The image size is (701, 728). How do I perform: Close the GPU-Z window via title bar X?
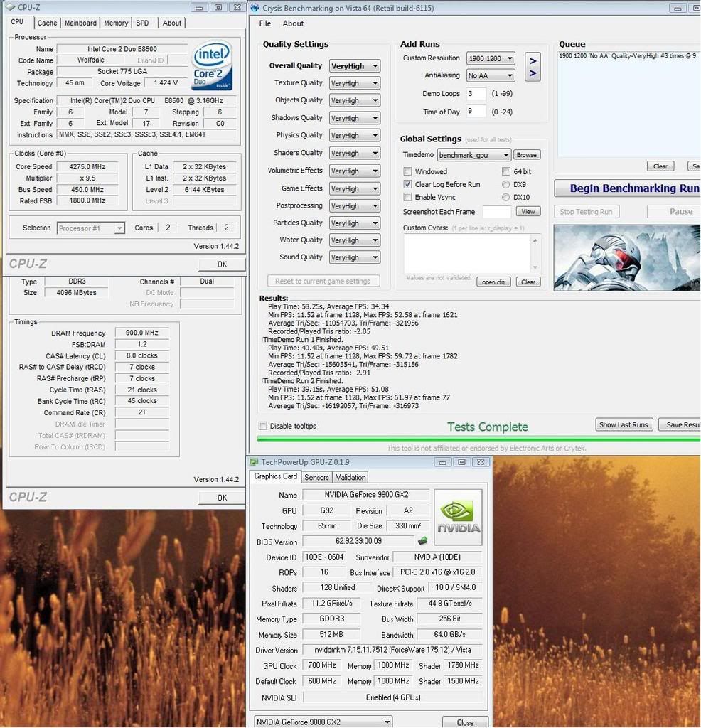(481, 462)
